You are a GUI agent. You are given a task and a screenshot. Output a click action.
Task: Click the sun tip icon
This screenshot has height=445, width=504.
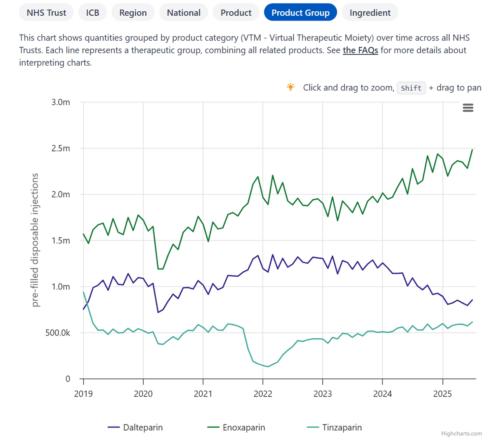coord(290,87)
